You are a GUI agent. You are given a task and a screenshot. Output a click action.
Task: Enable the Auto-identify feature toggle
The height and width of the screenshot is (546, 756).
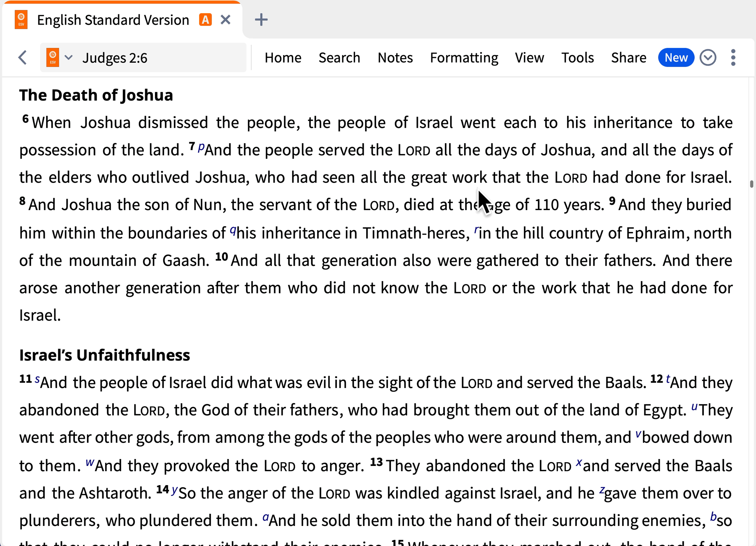[x=207, y=19]
